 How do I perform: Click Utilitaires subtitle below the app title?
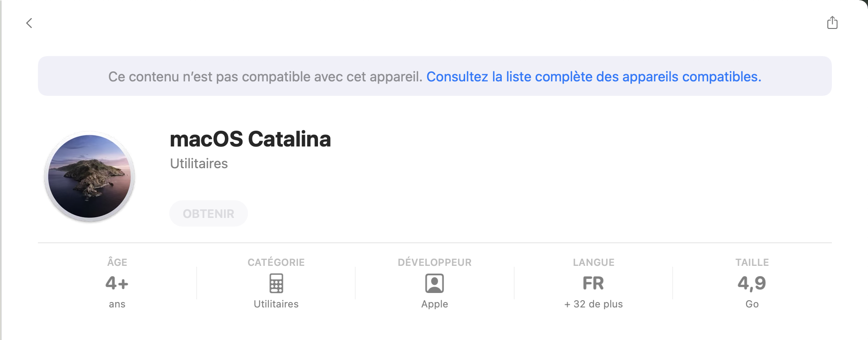pyautogui.click(x=199, y=164)
